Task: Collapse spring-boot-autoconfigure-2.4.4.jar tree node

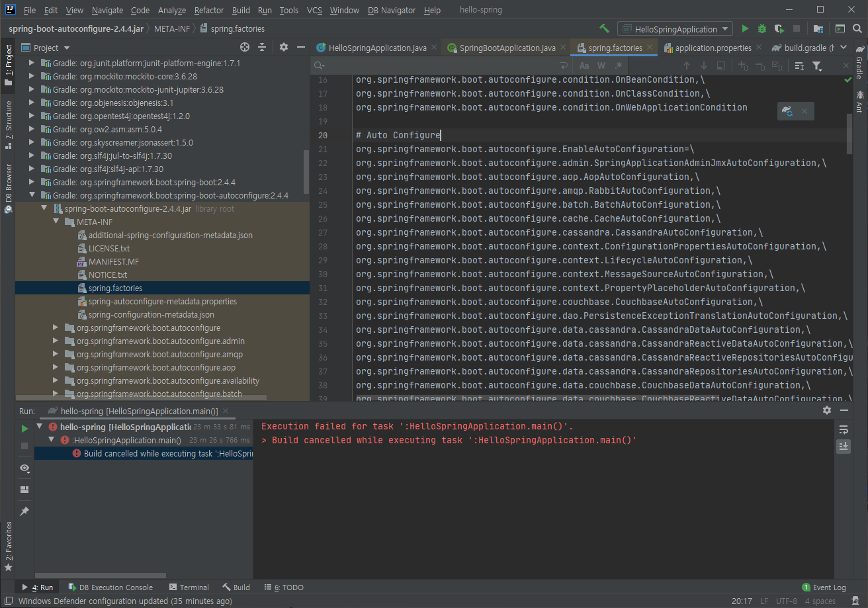Action: 44,208
